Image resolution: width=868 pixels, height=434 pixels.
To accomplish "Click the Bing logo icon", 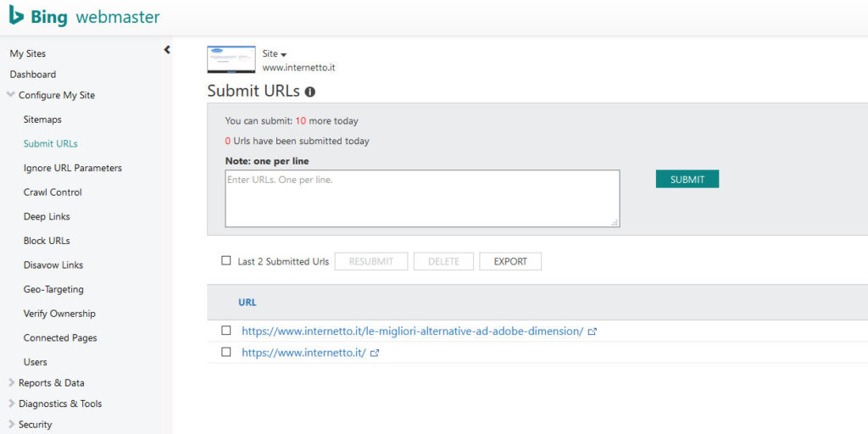I will pos(16,15).
